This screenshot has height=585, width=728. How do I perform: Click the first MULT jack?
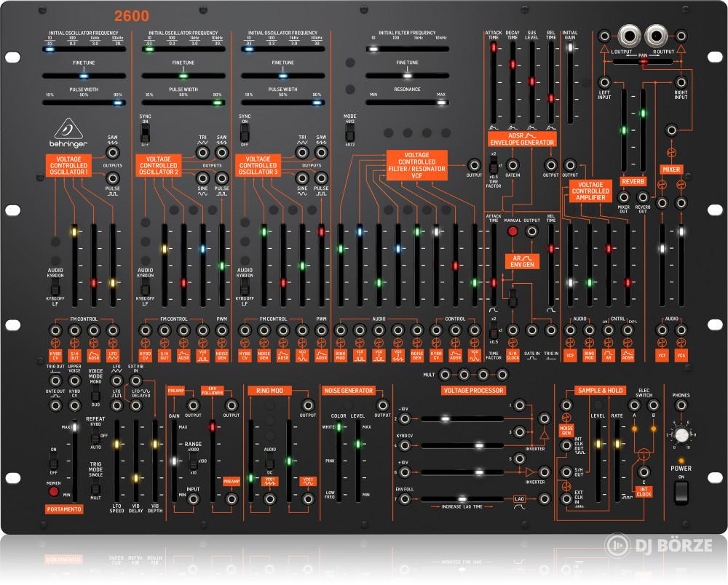[445, 375]
